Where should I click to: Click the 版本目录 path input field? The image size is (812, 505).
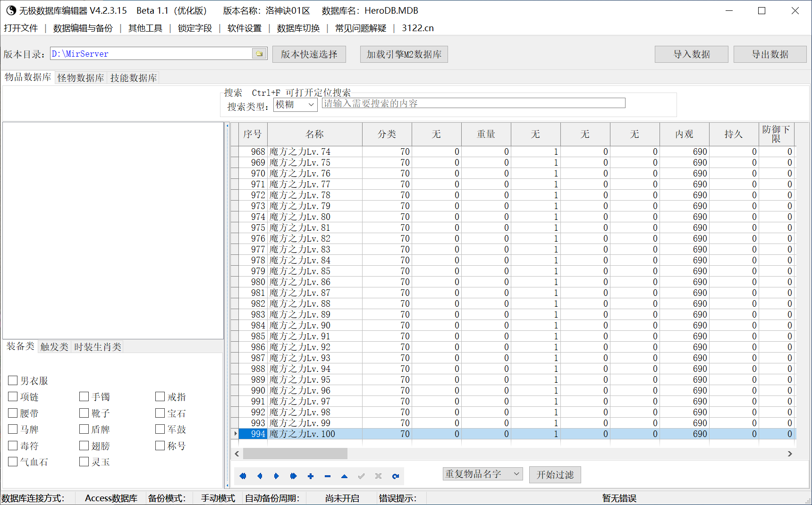151,54
